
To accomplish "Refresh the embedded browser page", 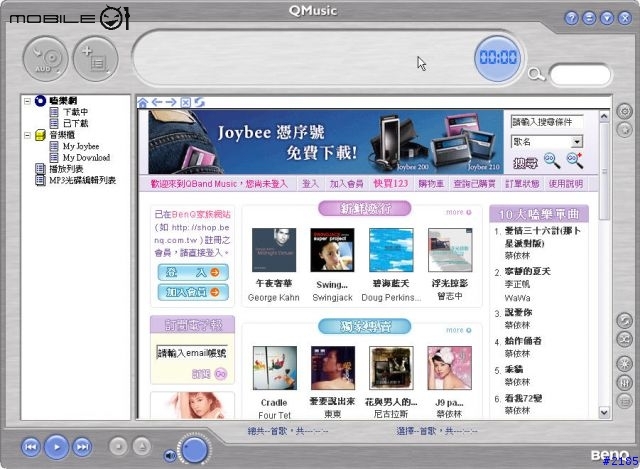I will 199,102.
